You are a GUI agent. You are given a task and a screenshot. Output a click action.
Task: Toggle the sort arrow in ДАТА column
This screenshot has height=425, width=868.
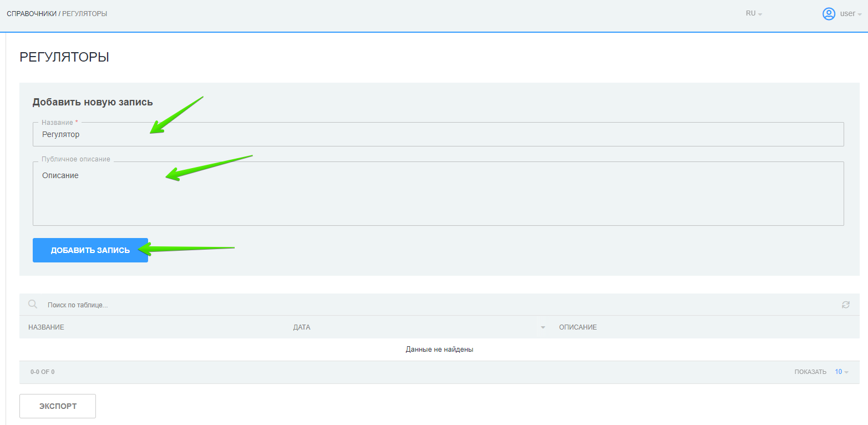click(543, 328)
